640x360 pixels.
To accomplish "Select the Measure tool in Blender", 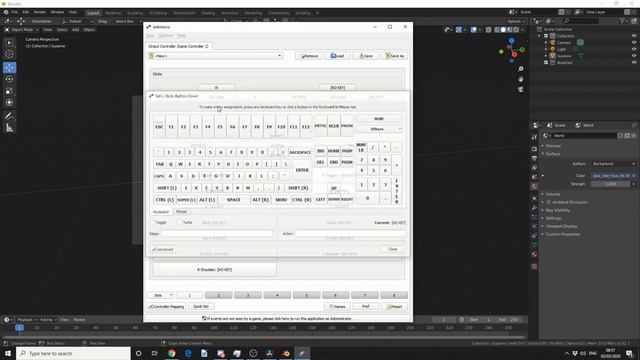I will pos(9,128).
